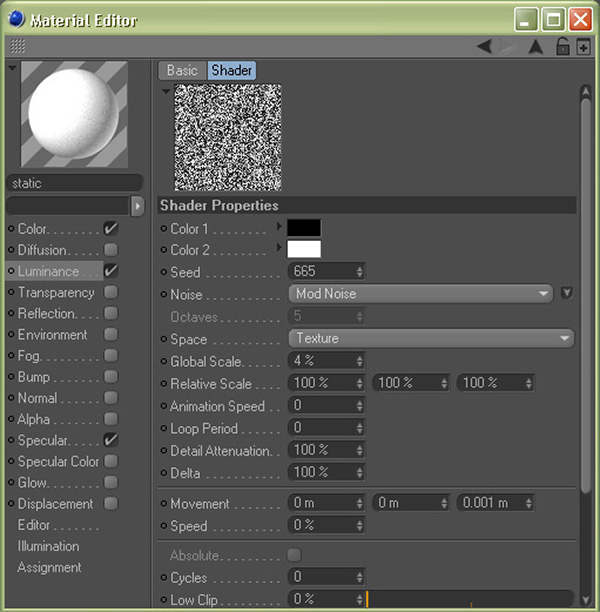Expand the Color 1 disclosure triangle
This screenshot has height=612, width=600.
[x=280, y=228]
